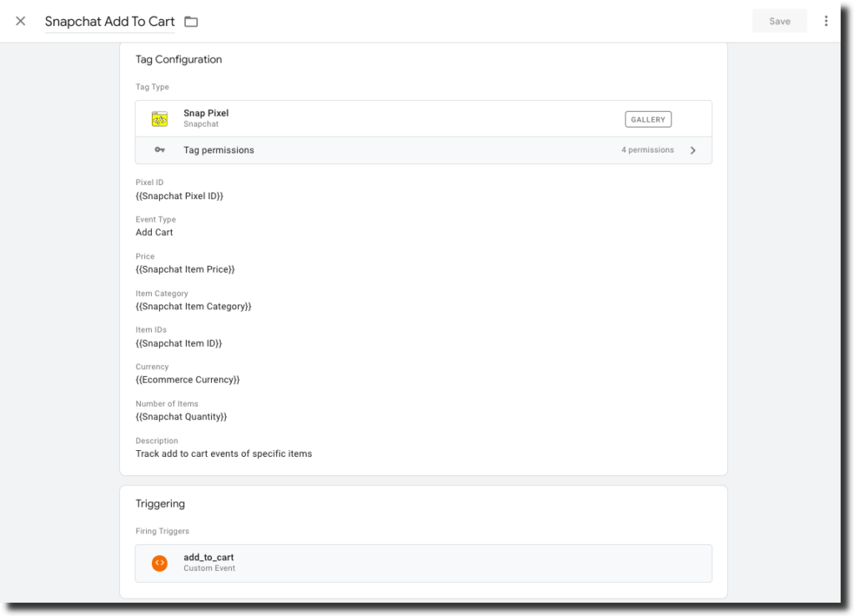
Task: Click the Snapchat Item Category value
Action: (x=193, y=306)
